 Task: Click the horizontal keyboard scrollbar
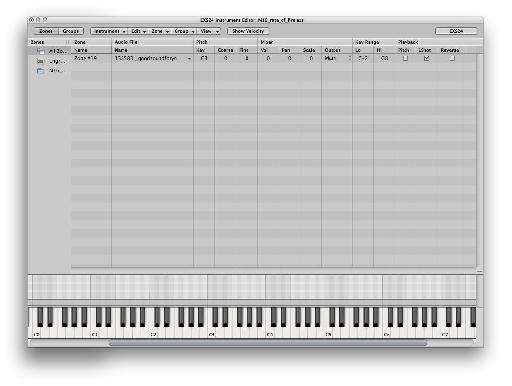tap(268, 342)
